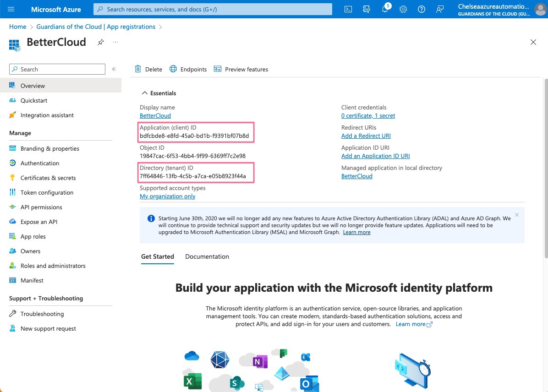Open the Notifications bell showing 5 alerts

click(385, 9)
